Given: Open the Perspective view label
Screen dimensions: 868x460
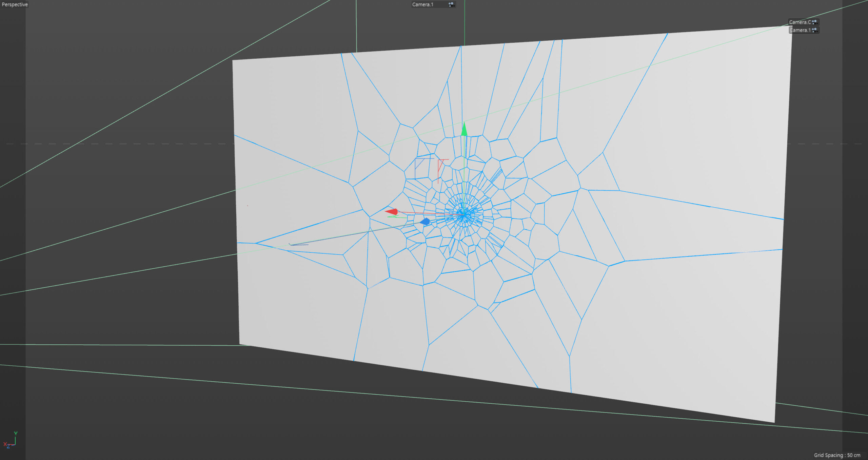Looking at the screenshot, I should 15,4.
